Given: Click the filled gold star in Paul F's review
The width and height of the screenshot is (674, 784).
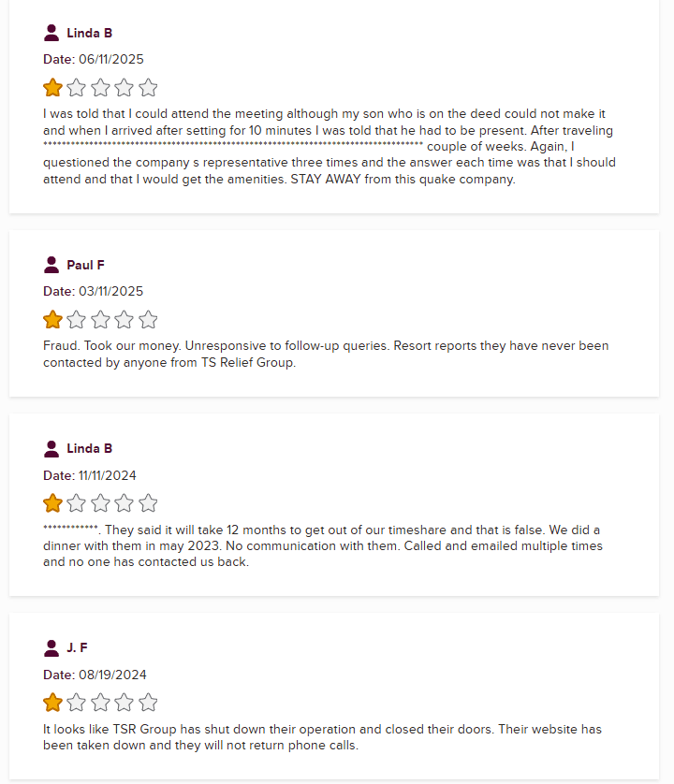Looking at the screenshot, I should [52, 320].
